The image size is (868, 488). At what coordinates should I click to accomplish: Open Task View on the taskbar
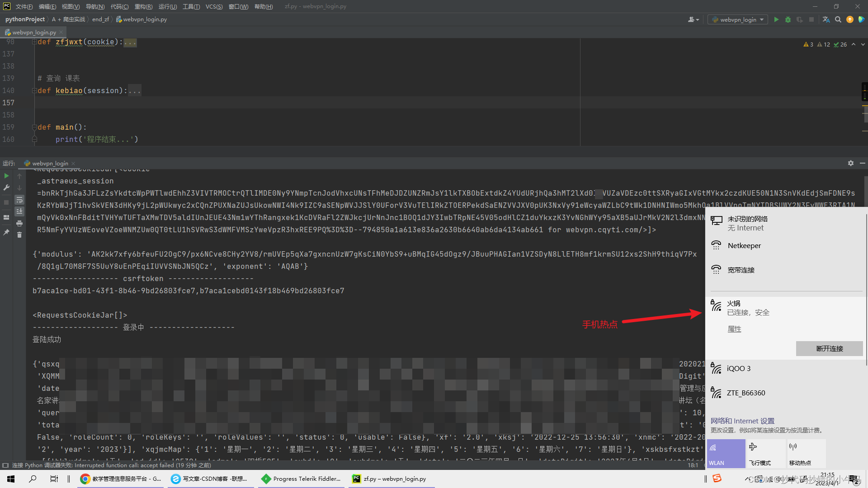[54, 479]
